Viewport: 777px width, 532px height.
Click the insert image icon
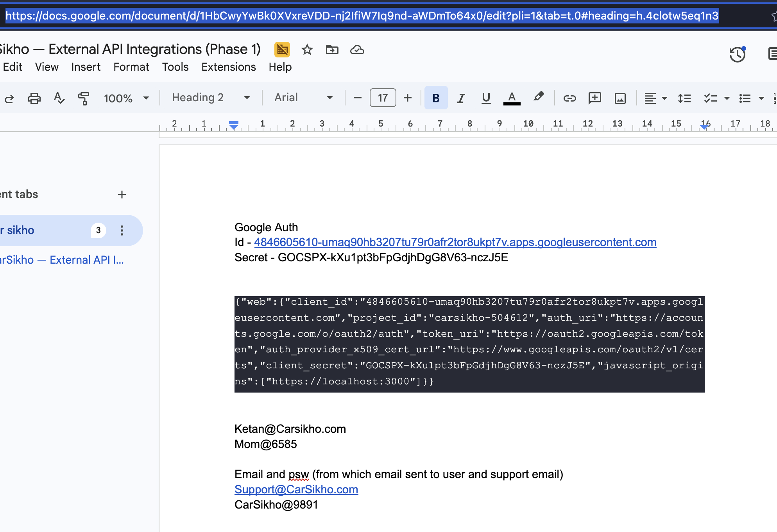pos(620,98)
